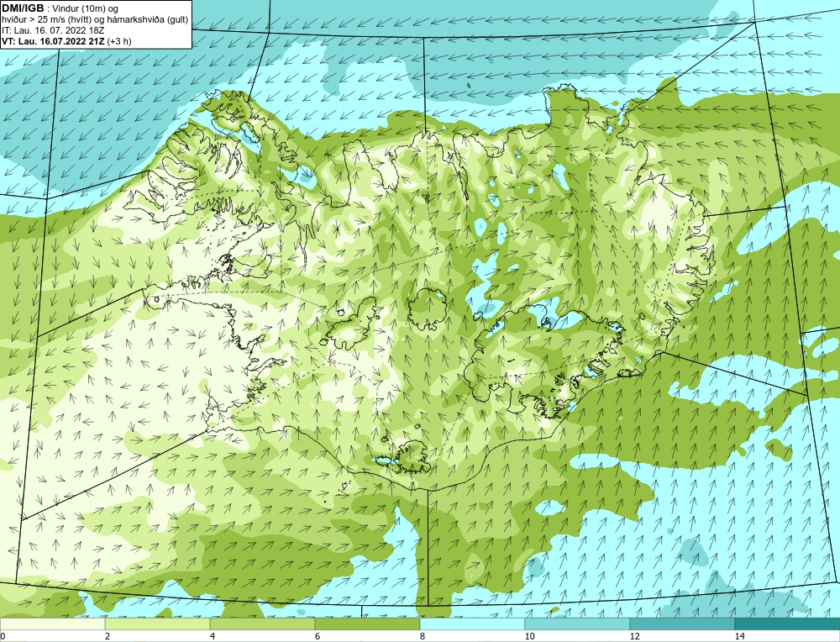Click the DMI/IGB title text
Screen dimensions: 840x642
[23, 8]
